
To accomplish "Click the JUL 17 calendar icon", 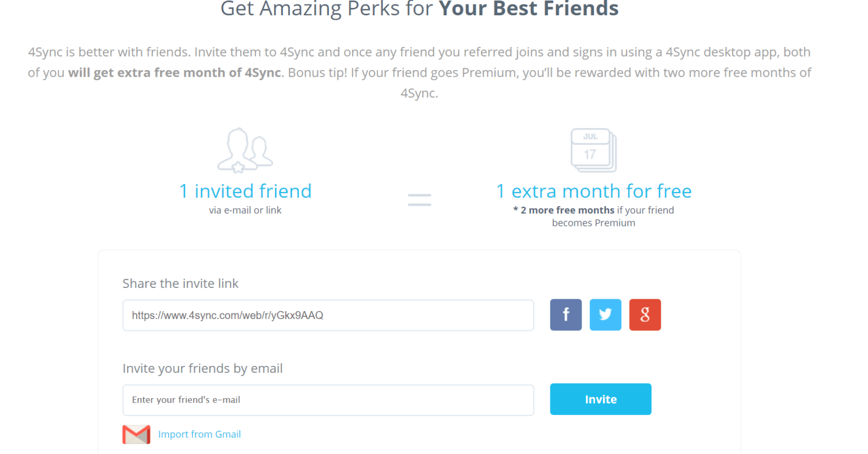I will pos(593,150).
